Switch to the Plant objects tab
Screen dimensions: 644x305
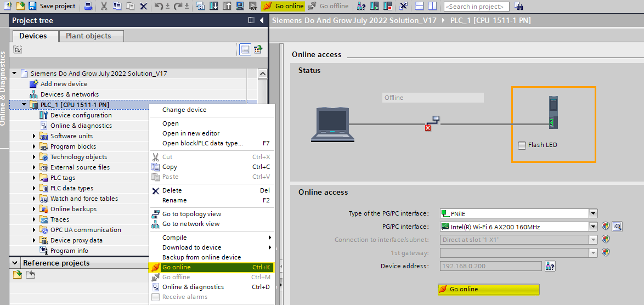coord(88,36)
